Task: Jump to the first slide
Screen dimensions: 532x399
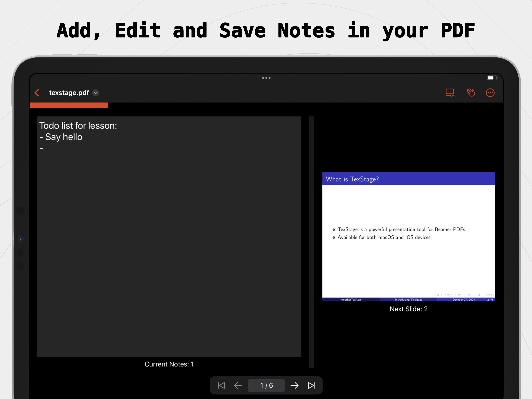Action: (x=221, y=385)
